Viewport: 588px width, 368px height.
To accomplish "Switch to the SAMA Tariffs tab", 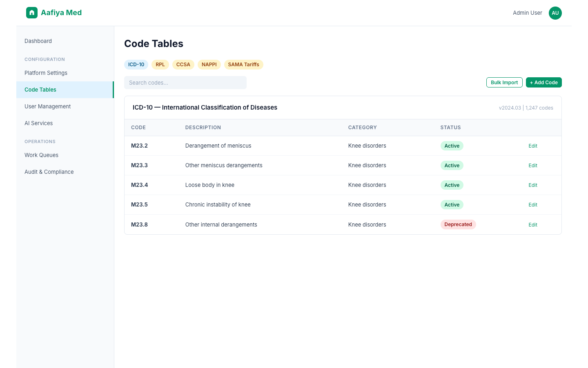I will click(x=244, y=65).
